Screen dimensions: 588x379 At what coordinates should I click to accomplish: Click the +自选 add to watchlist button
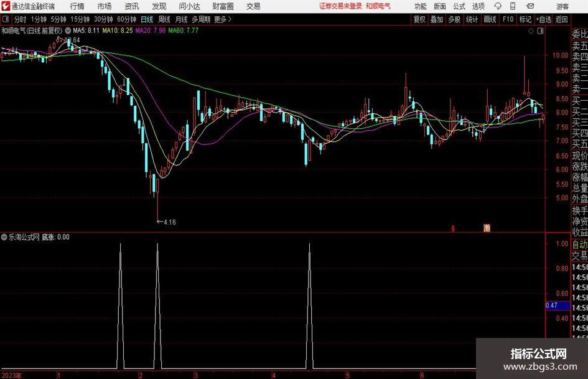[544, 19]
